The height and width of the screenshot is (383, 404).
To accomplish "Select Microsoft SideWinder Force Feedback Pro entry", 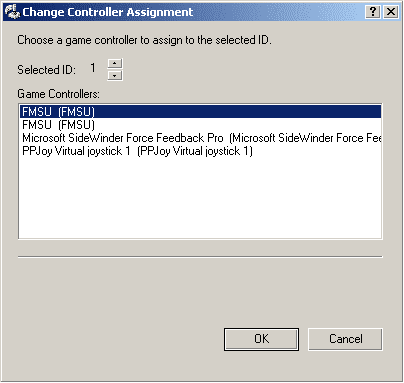I will coord(200,138).
